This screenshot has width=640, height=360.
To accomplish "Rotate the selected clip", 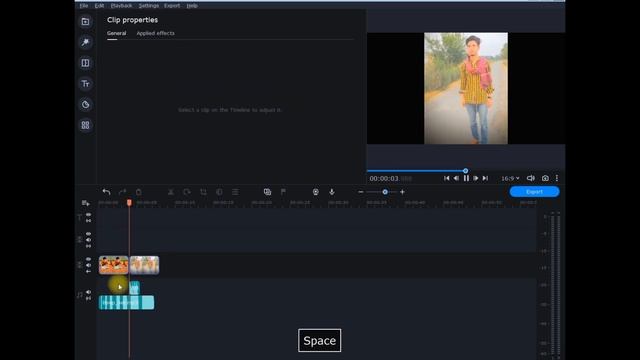I will [187, 192].
